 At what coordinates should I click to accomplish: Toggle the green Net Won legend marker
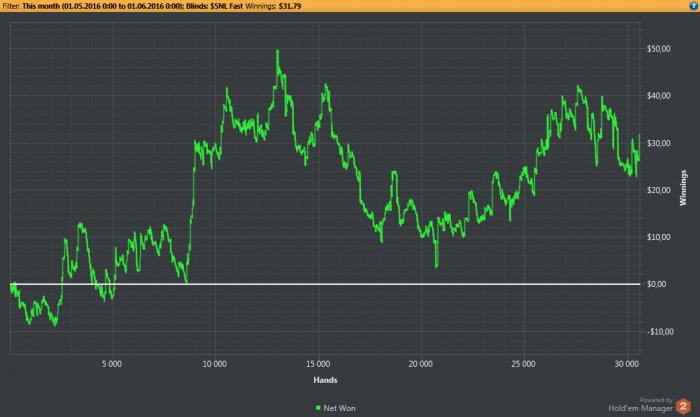click(318, 408)
